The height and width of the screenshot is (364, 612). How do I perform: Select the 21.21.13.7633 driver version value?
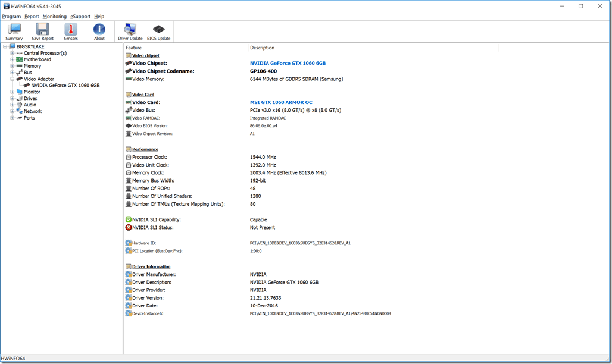266,297
